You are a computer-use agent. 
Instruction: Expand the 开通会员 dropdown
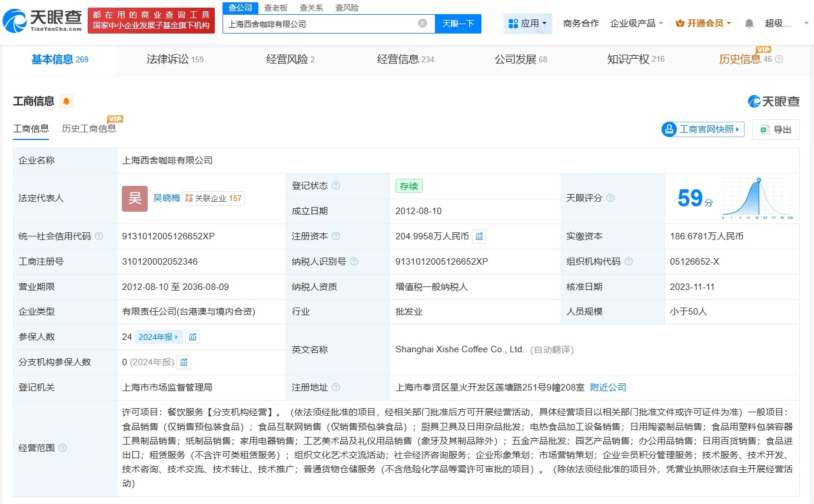[704, 23]
